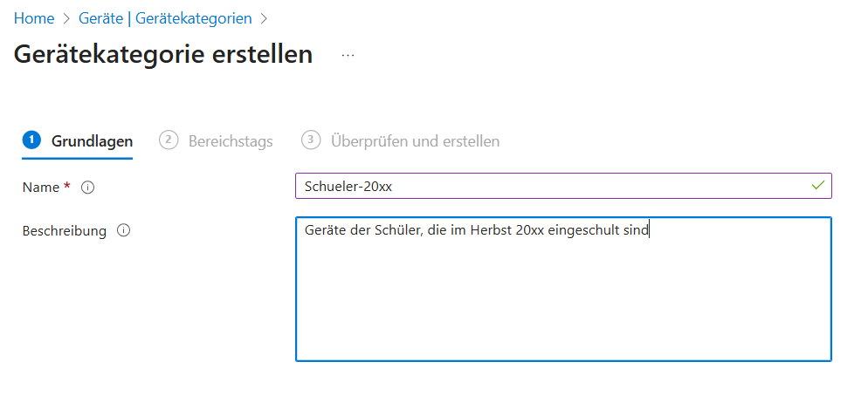Select the step 3 circle icon
Viewport: 868px width, 396px height.
click(310, 140)
